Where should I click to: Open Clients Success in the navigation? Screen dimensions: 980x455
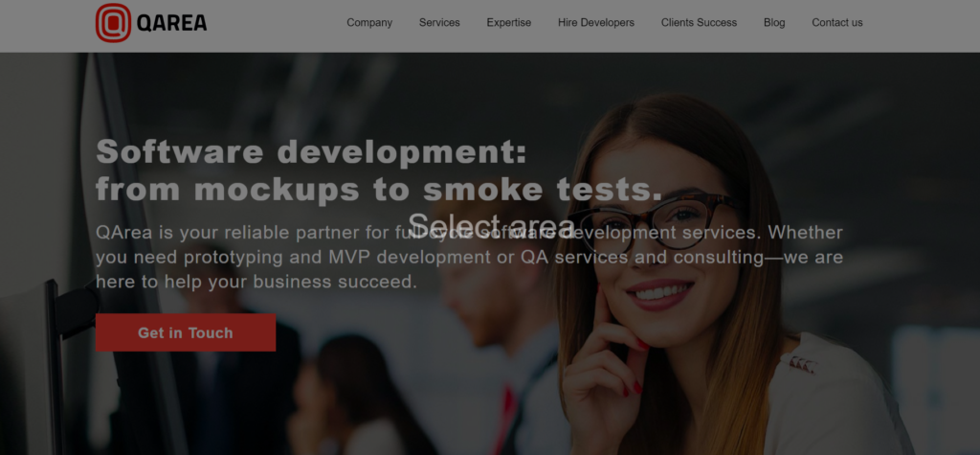[x=699, y=23]
